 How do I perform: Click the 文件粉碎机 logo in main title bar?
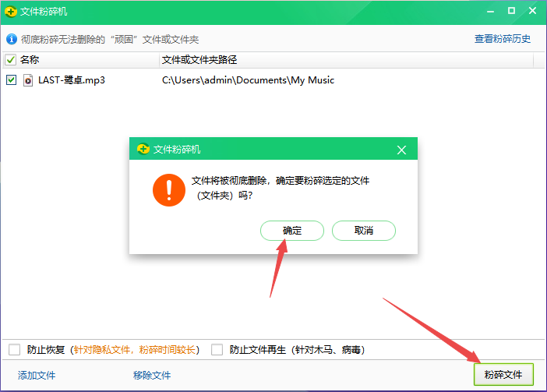[x=11, y=11]
